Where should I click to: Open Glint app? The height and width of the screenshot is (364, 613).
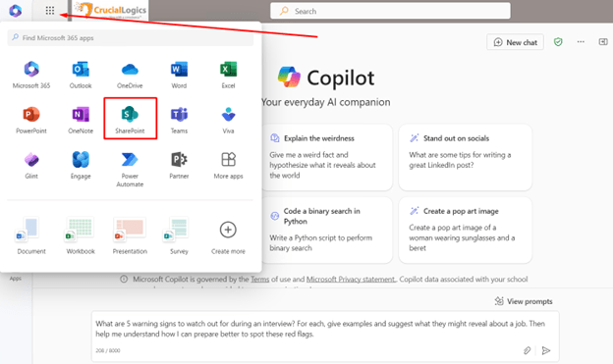click(x=31, y=165)
